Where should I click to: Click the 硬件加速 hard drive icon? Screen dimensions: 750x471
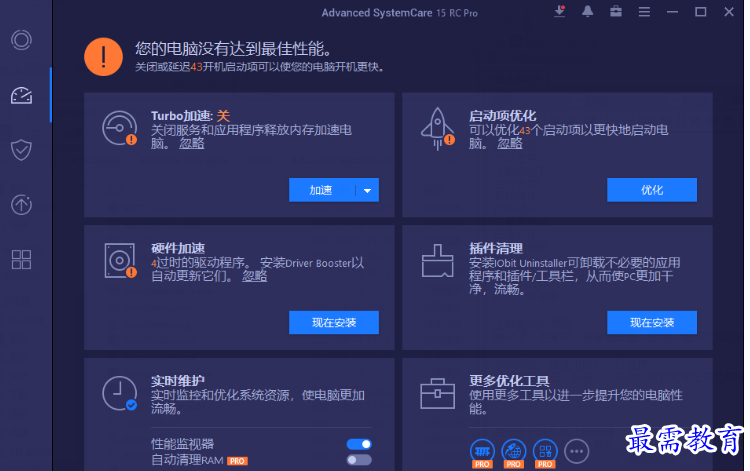120,261
